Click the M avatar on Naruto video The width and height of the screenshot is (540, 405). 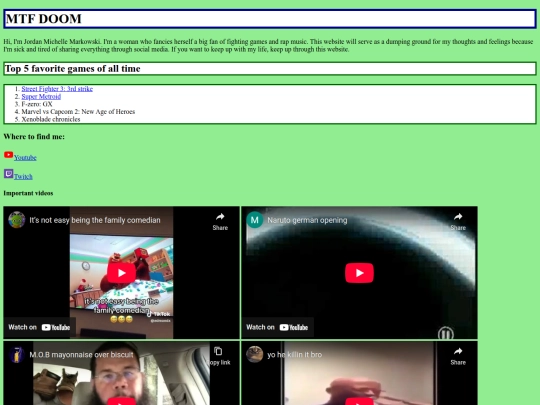(255, 220)
